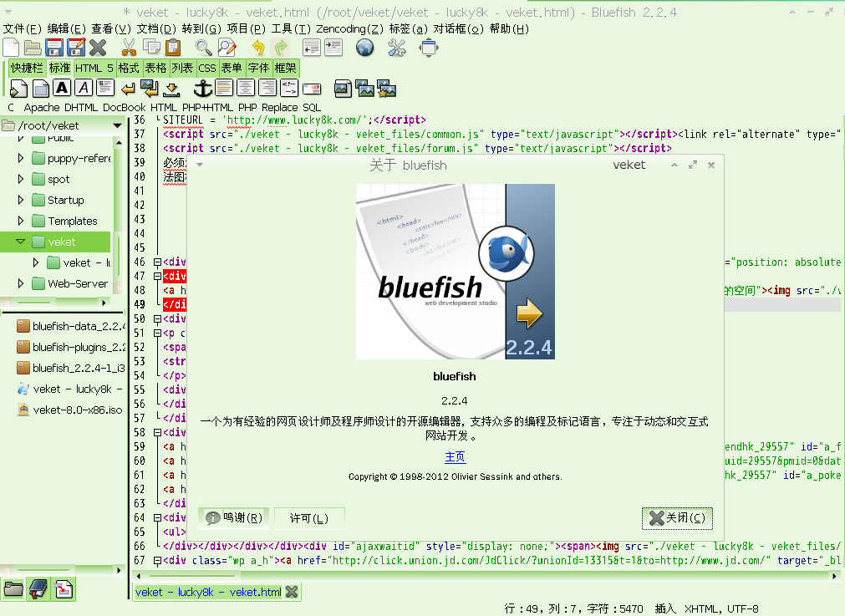845x616 pixels.
Task: Apply bold with the A icon
Action: [62, 88]
